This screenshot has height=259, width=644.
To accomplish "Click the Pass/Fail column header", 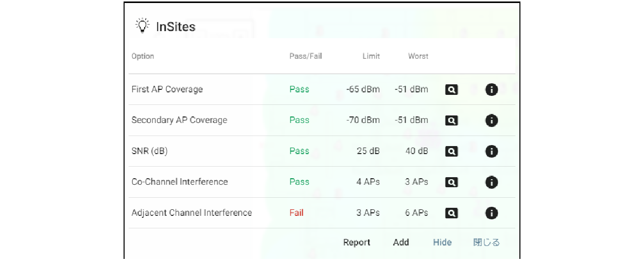I will pyautogui.click(x=305, y=56).
